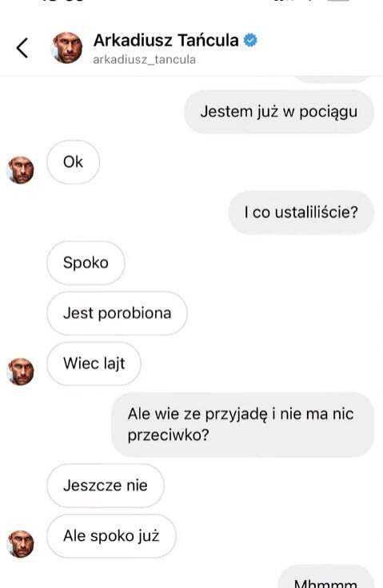
Task: Tap the avatar beside 'Ale spoko już'
Action: (20, 544)
